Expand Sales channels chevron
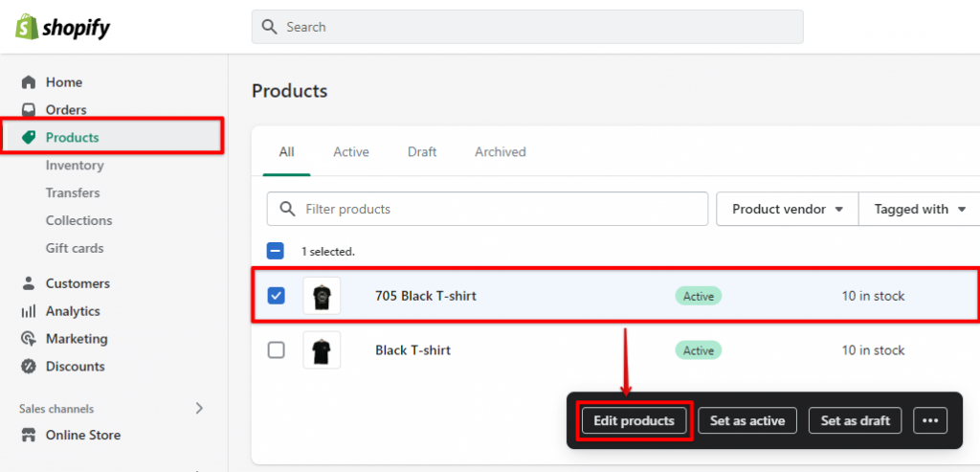This screenshot has width=980, height=472. click(199, 408)
